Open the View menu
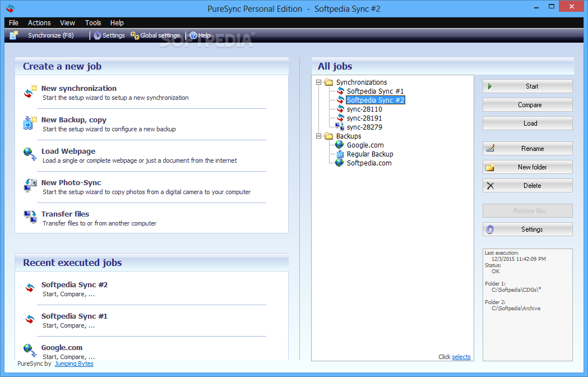This screenshot has height=377, width=588. 67,22
